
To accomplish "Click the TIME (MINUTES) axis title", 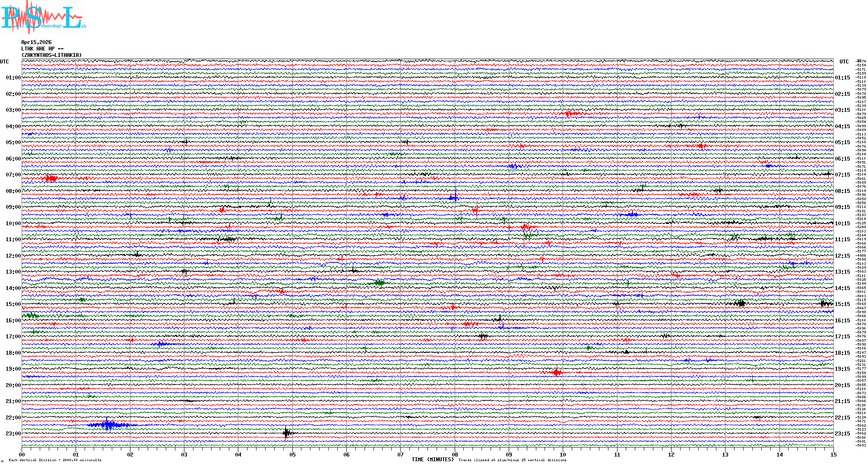I will [x=432, y=460].
